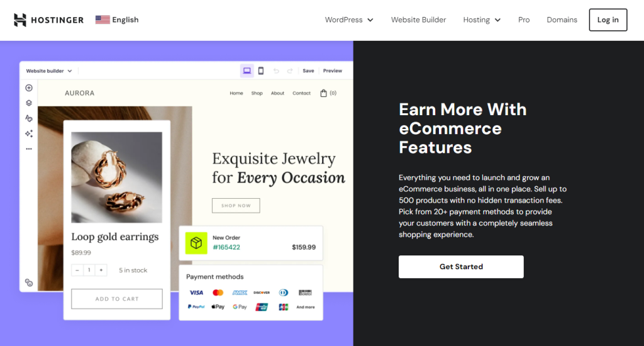Switch to mobile preview mode
Viewport: 644px width, 346px height.
coord(261,71)
